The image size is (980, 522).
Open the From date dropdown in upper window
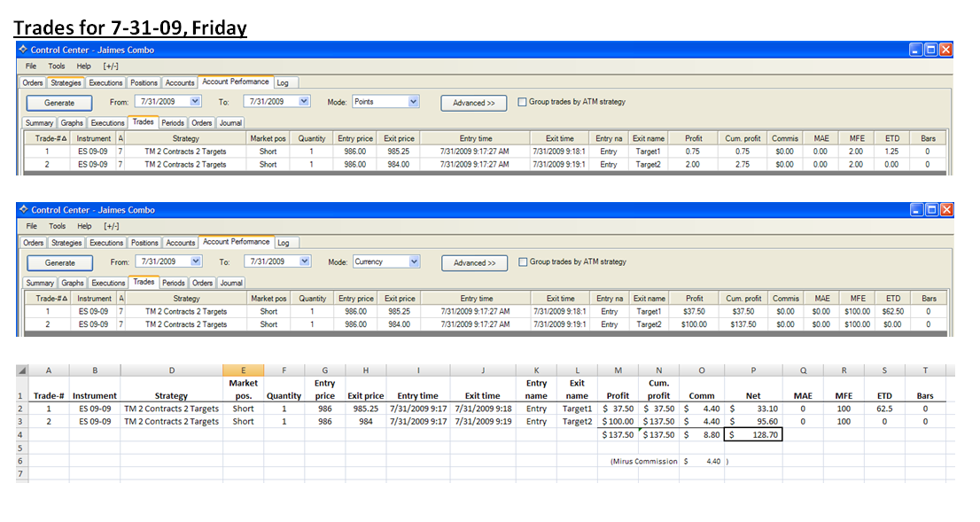[x=195, y=101]
